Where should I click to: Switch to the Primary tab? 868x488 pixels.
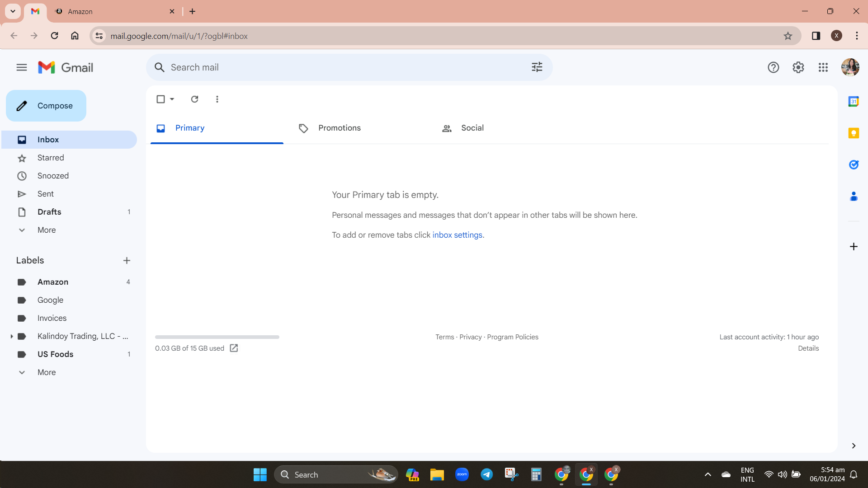[217, 128]
